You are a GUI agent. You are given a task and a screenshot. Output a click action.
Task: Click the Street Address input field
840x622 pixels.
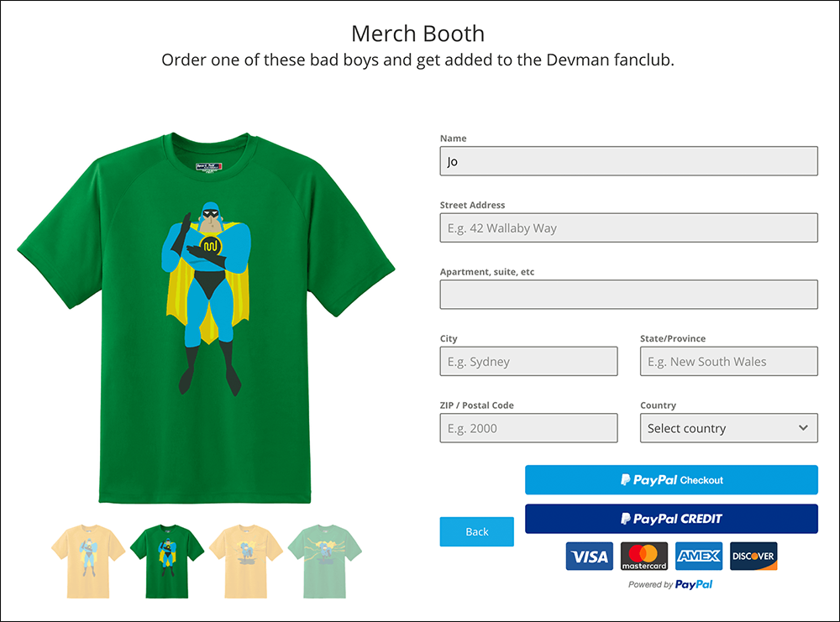629,227
